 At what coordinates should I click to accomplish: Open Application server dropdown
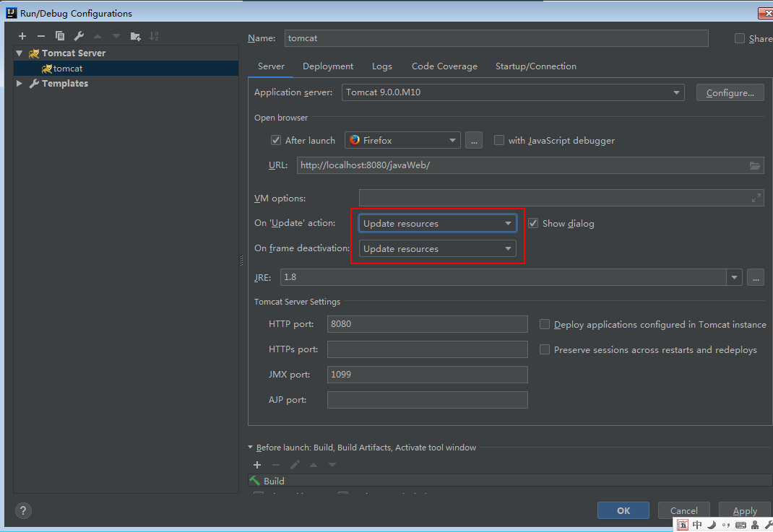(513, 92)
